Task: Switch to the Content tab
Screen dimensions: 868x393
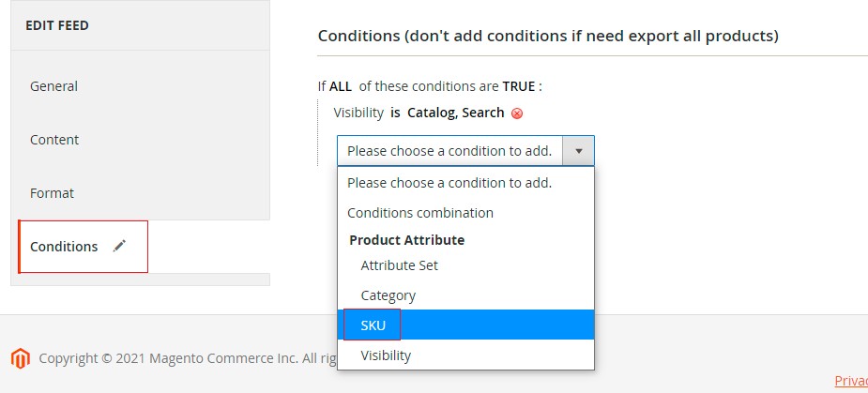Action: 54,140
